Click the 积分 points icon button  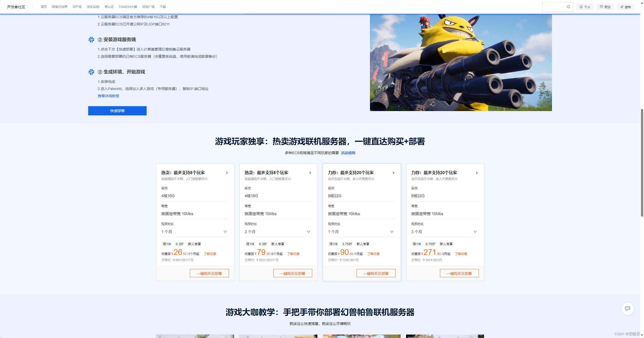tap(605, 7)
